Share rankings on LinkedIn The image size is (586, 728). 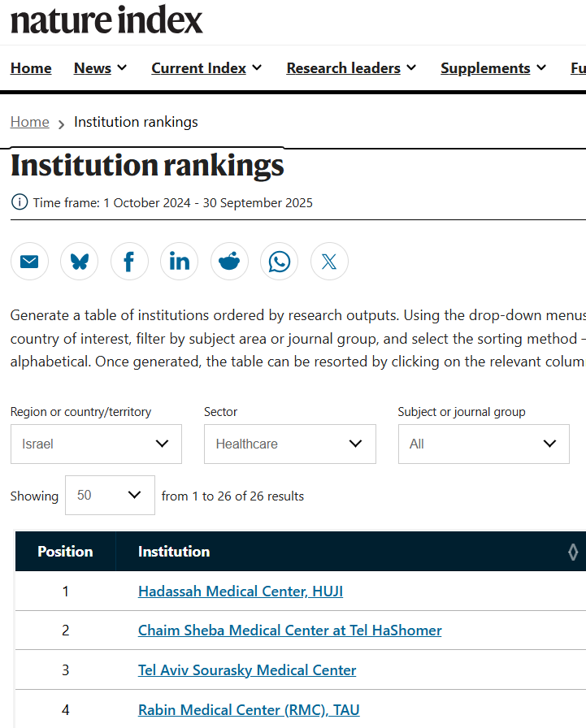pyautogui.click(x=180, y=262)
